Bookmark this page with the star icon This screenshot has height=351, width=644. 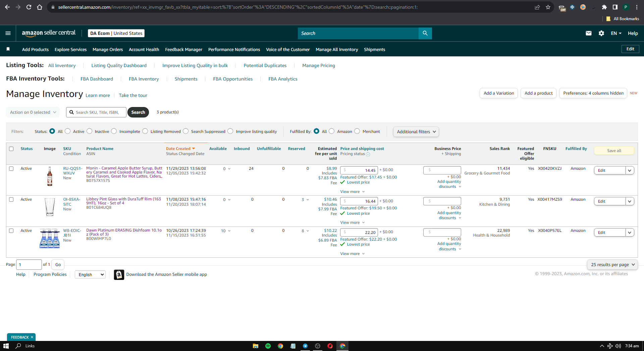coord(548,7)
